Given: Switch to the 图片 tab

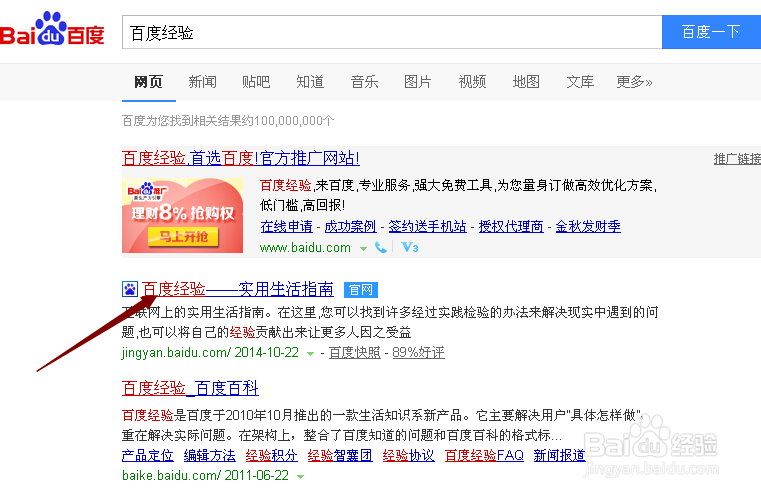Looking at the screenshot, I should pyautogui.click(x=418, y=82).
